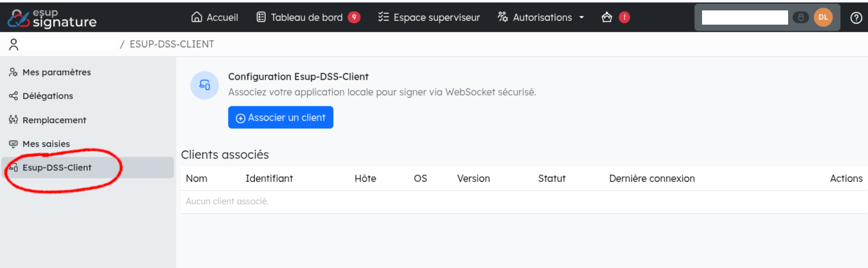868x268 pixels.
Task: Click the red 9 dashboard badge
Action: pos(354,18)
